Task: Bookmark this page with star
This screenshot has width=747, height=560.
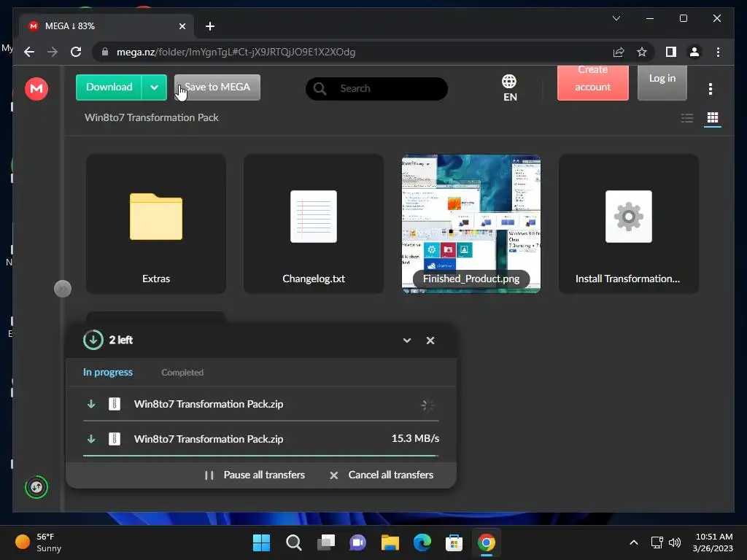Action: point(642,52)
